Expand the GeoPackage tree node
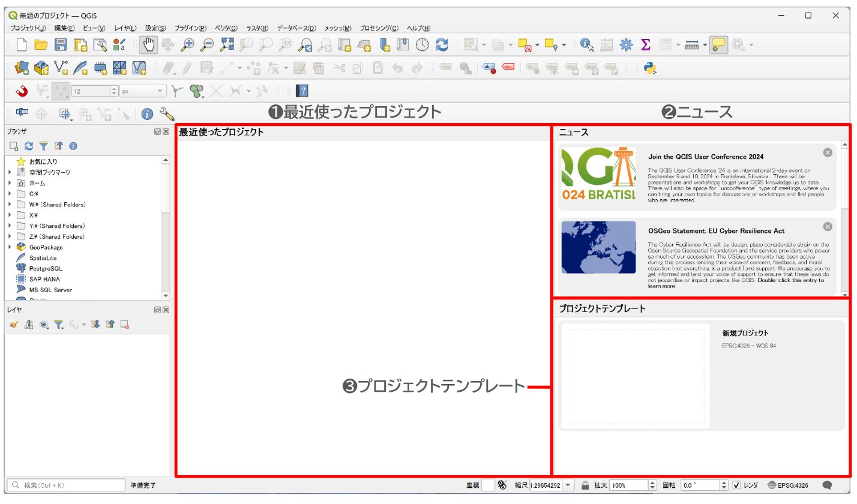This screenshot has height=504, width=857. tap(10, 247)
